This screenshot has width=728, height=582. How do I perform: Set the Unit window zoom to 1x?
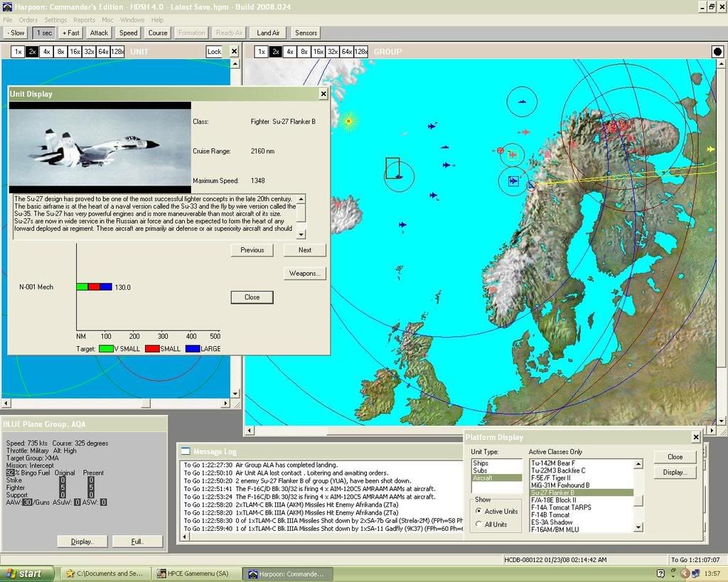[18, 51]
